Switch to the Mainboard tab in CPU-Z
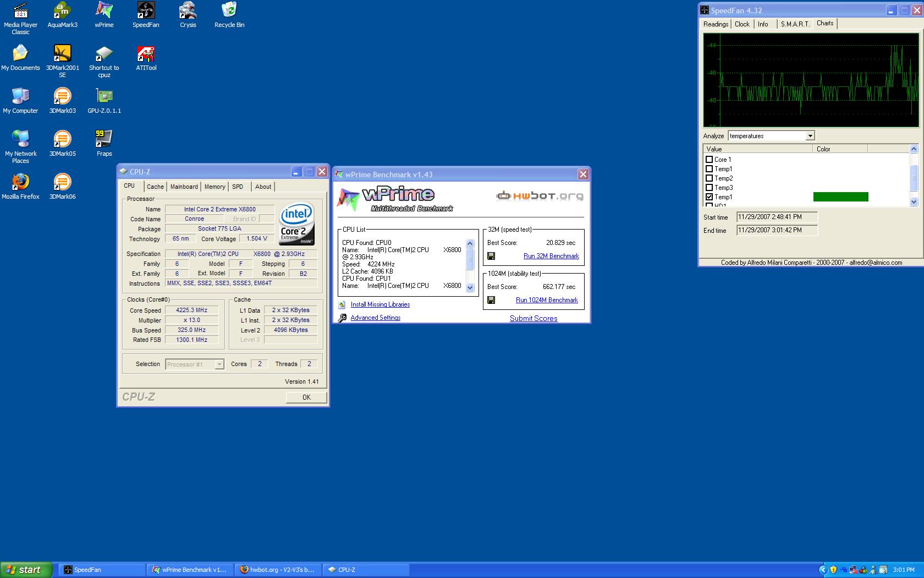Image resolution: width=924 pixels, height=578 pixels. 184,187
